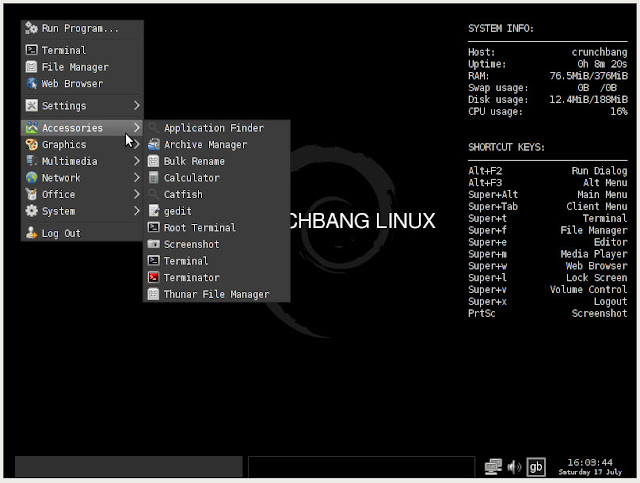The image size is (640, 483).
Task: Open Terminal from the main menu
Action: tap(82, 50)
